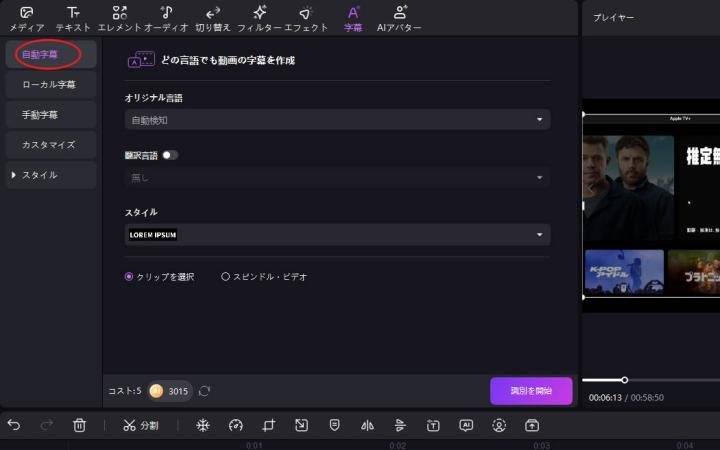Click the snowflake freeze frame icon

202,425
